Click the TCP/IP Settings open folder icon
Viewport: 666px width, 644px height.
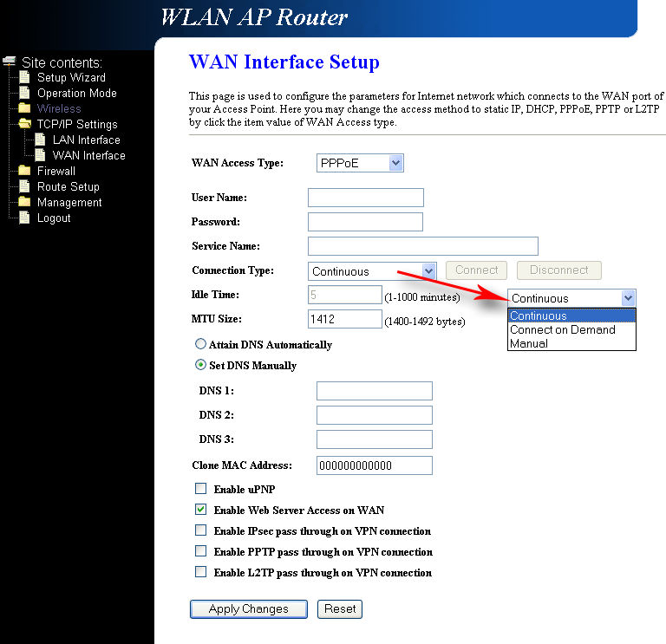click(x=25, y=124)
